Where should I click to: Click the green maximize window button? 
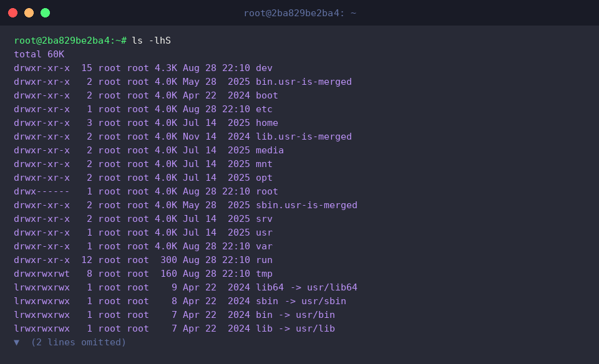pos(45,13)
